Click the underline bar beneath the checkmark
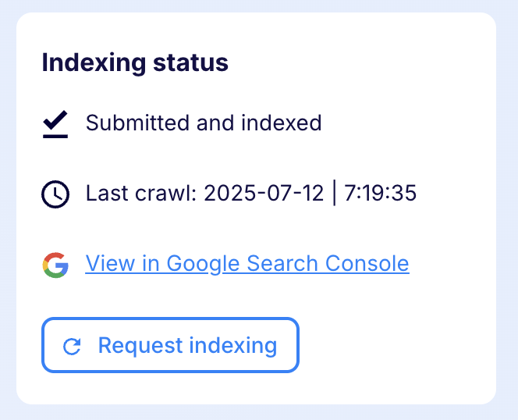518x420 pixels. tap(55, 137)
